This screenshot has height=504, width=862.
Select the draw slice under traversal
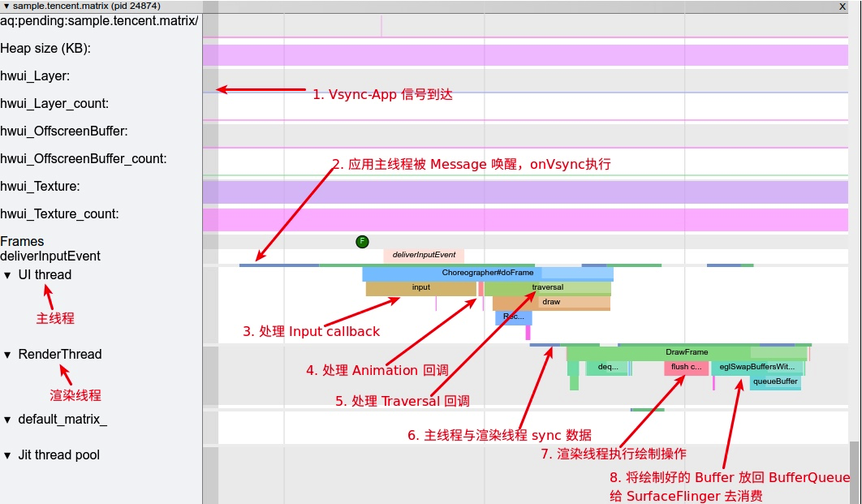pos(550,301)
